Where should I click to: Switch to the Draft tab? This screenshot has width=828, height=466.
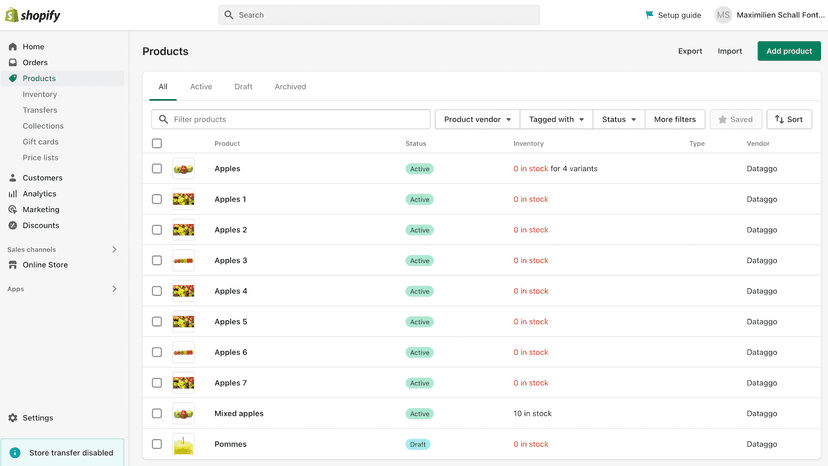[243, 87]
